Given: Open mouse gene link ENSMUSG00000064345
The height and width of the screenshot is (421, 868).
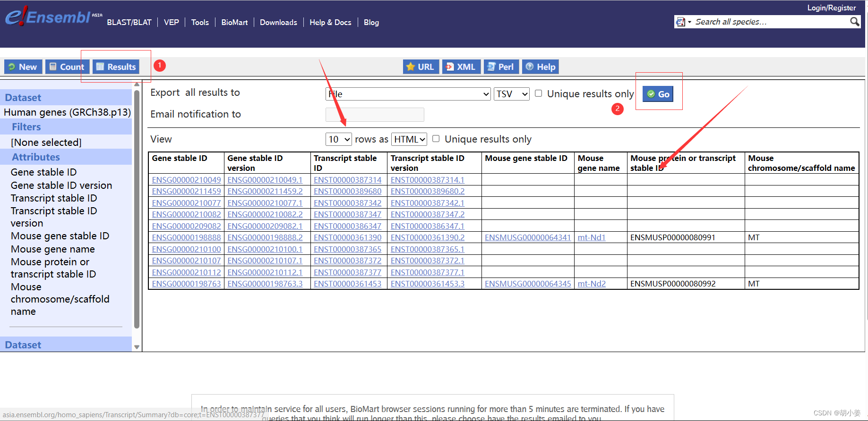Looking at the screenshot, I should click(x=528, y=284).
